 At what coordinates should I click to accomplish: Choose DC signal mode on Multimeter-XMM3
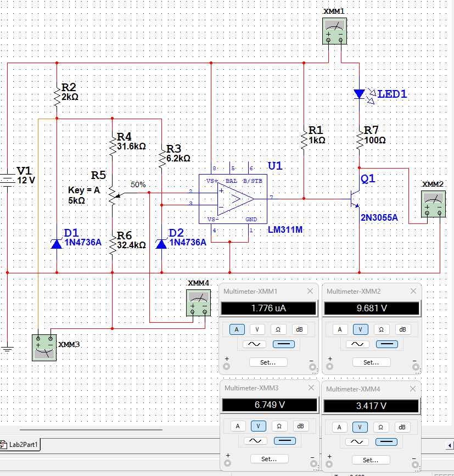[285, 440]
